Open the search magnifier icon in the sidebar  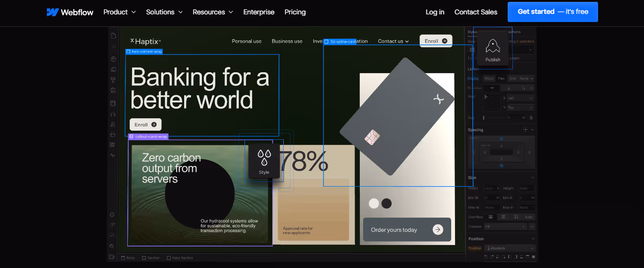pyautogui.click(x=112, y=246)
